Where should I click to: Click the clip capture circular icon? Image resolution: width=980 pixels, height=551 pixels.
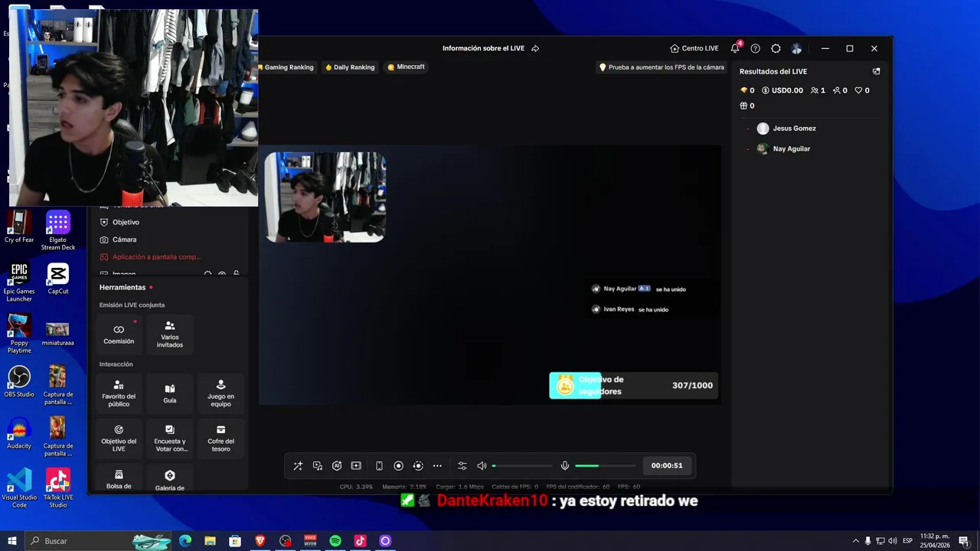418,465
